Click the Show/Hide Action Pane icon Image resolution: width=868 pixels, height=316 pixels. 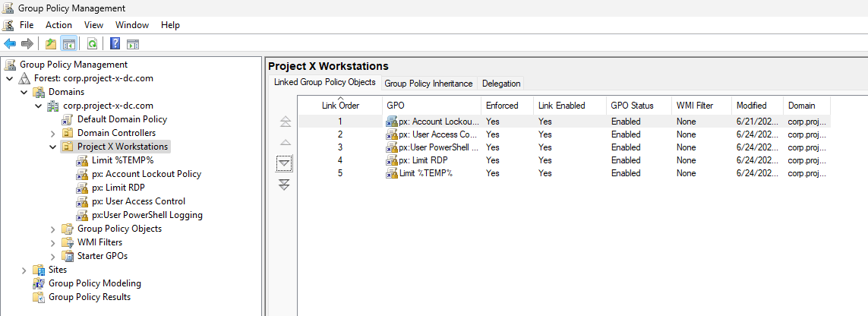(x=133, y=44)
